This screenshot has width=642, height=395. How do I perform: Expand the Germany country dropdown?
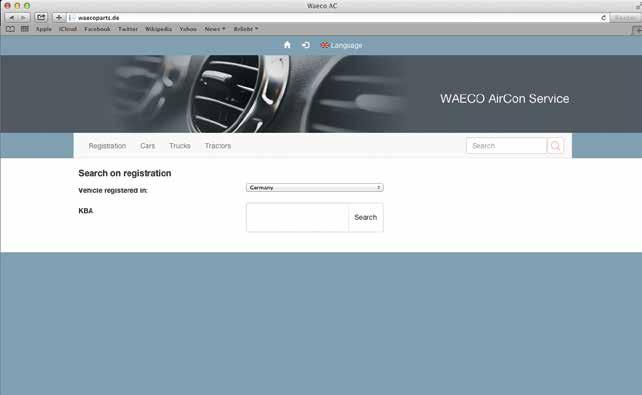(314, 187)
